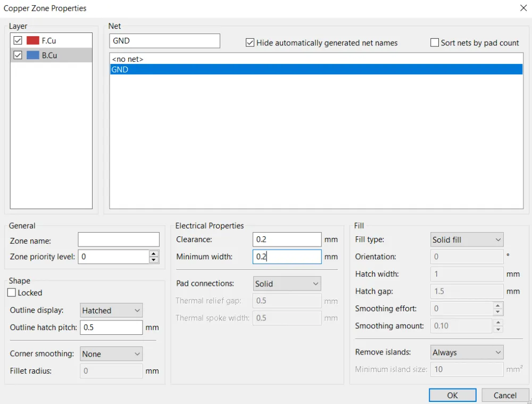The image size is (532, 404).
Task: Open the Remove islands dropdown
Action: click(x=467, y=352)
